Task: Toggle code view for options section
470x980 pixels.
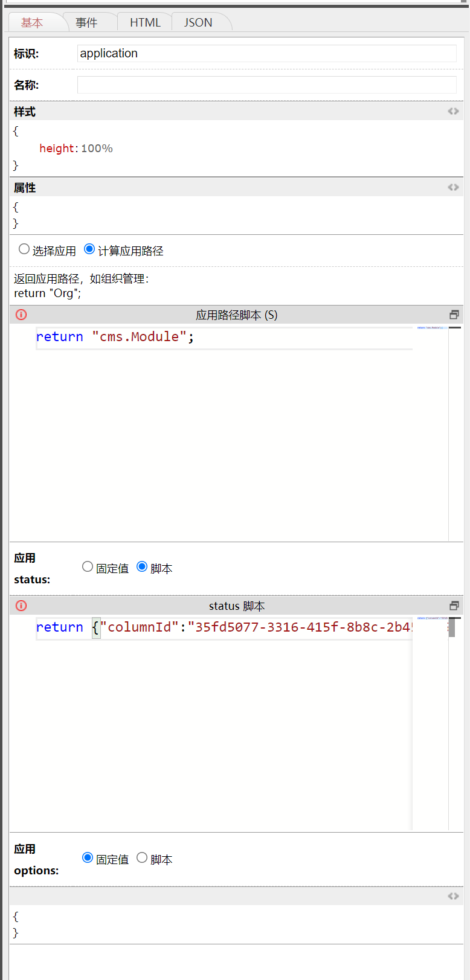Action: coord(453,896)
